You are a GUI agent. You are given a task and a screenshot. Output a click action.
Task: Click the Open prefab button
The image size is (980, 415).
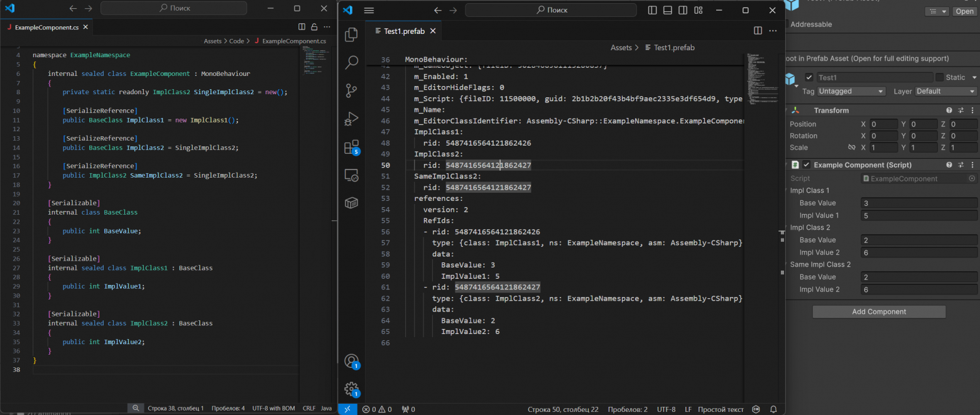pos(964,11)
